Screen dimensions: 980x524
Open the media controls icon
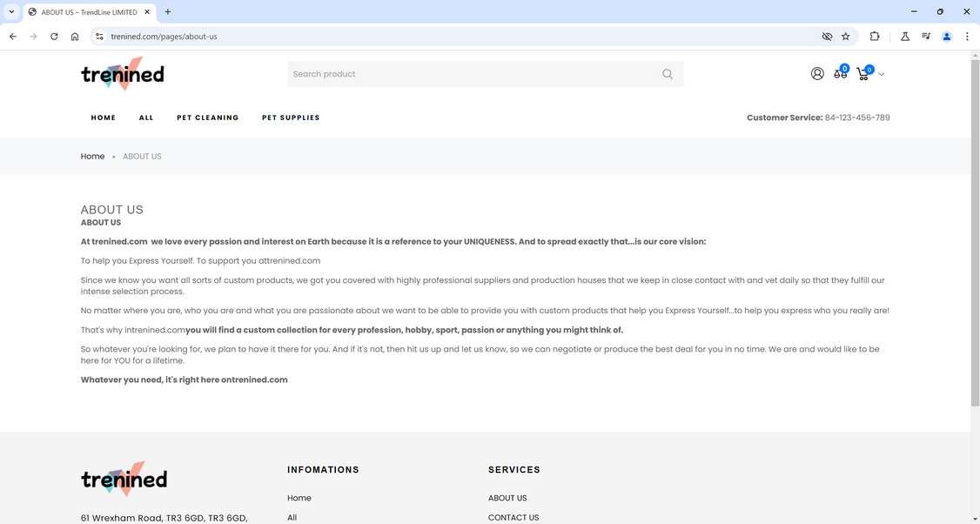coord(926,37)
